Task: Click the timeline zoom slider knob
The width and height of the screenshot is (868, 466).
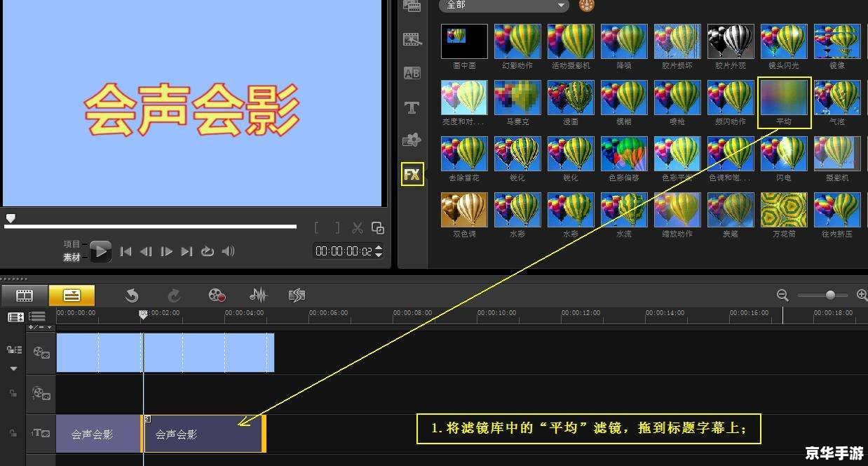Action: [830, 295]
